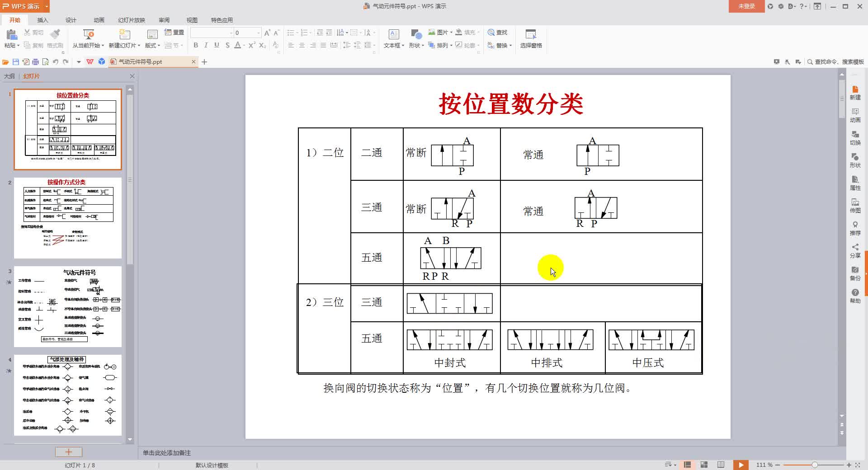Open the font size dropdown
Image resolution: width=868 pixels, height=470 pixels.
coord(259,33)
